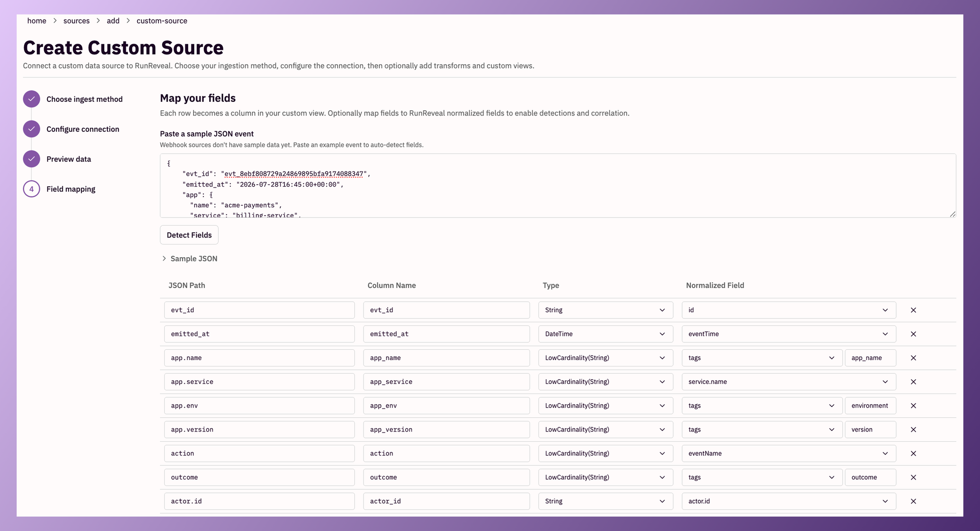Click the Choose ingest method checkmark icon
Viewport: 980px width, 531px height.
pos(31,99)
